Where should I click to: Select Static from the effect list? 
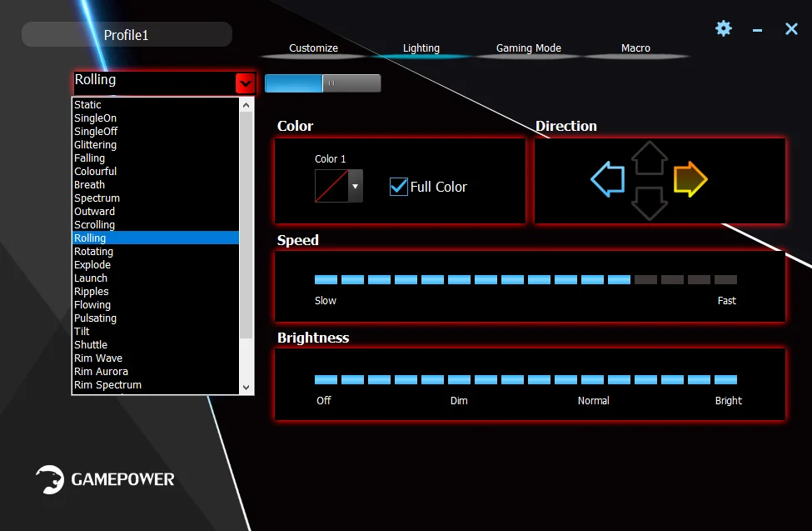pos(156,105)
